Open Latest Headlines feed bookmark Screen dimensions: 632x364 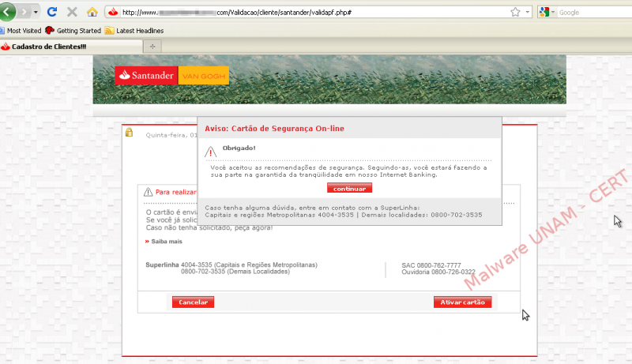[x=134, y=31]
